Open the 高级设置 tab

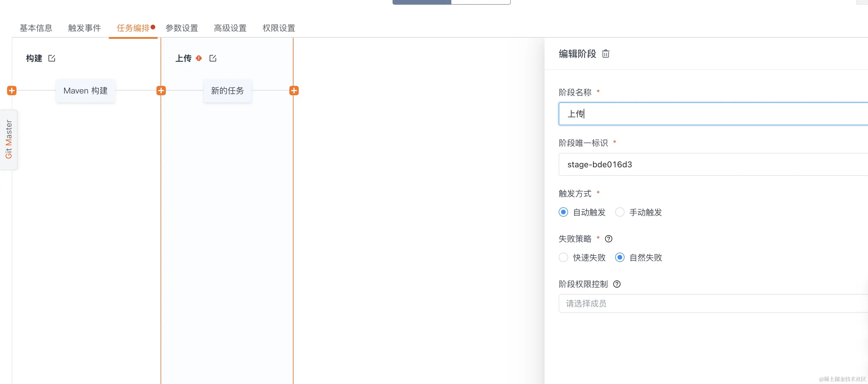pos(230,28)
